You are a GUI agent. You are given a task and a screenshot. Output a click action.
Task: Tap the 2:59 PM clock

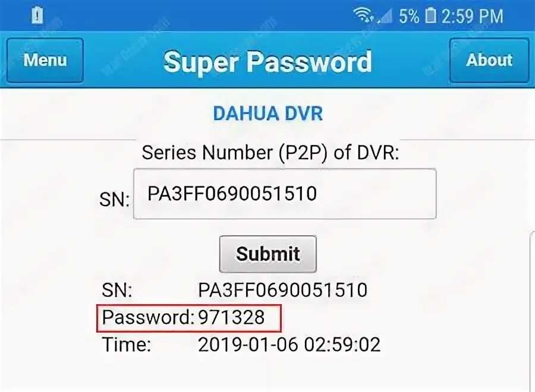pyautogui.click(x=472, y=16)
